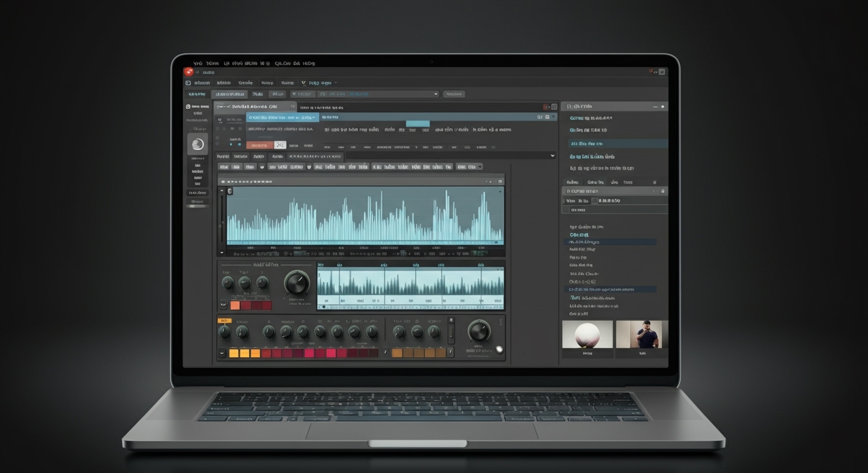
Task: Open the dropdown at the right end of the transport bar
Action: click(436, 94)
